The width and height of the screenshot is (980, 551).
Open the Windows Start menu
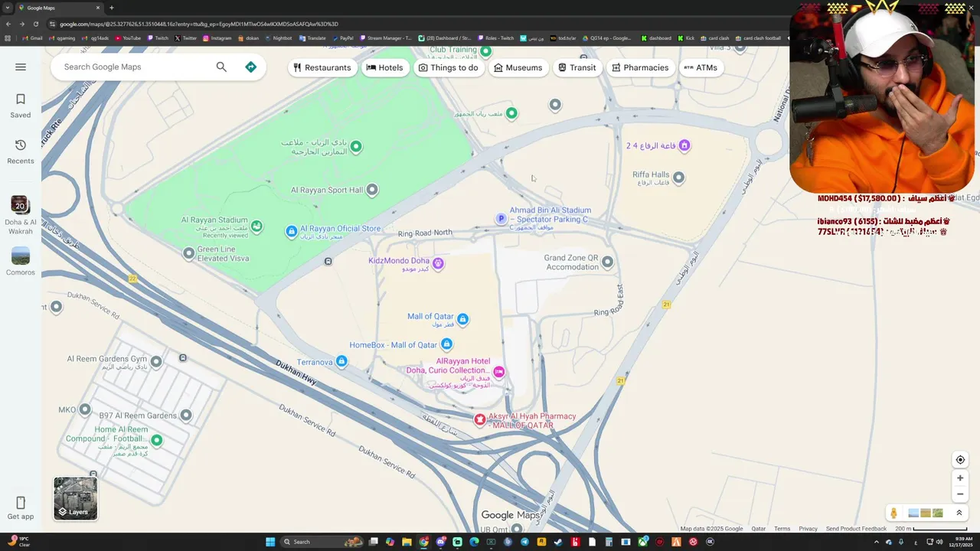coord(270,542)
